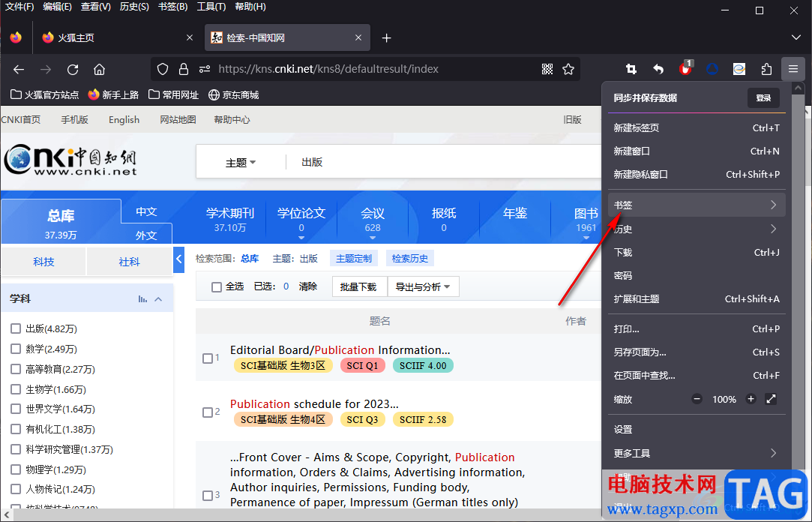The height and width of the screenshot is (522, 812).
Task: Enter full screen from zoom row
Action: click(x=771, y=399)
